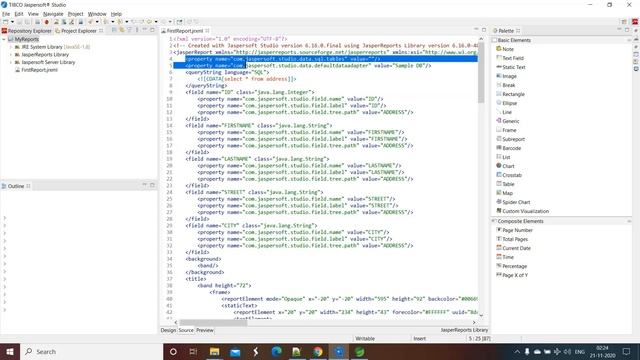This screenshot has height=360, width=640.
Task: Click the editor horizontal scrollbar thumb
Action: (x=213, y=322)
